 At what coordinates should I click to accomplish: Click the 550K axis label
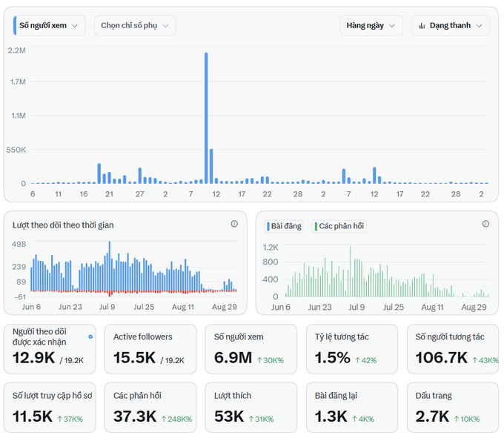click(x=16, y=150)
